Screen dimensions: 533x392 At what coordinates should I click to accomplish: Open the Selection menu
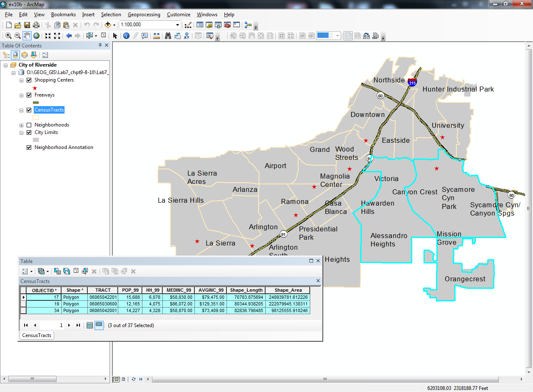point(111,15)
